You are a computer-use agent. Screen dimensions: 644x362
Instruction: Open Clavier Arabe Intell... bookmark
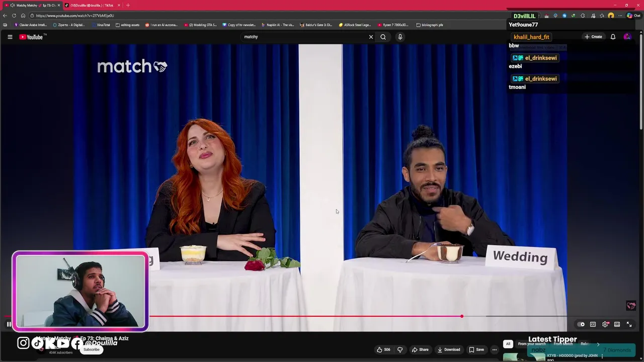click(x=31, y=25)
